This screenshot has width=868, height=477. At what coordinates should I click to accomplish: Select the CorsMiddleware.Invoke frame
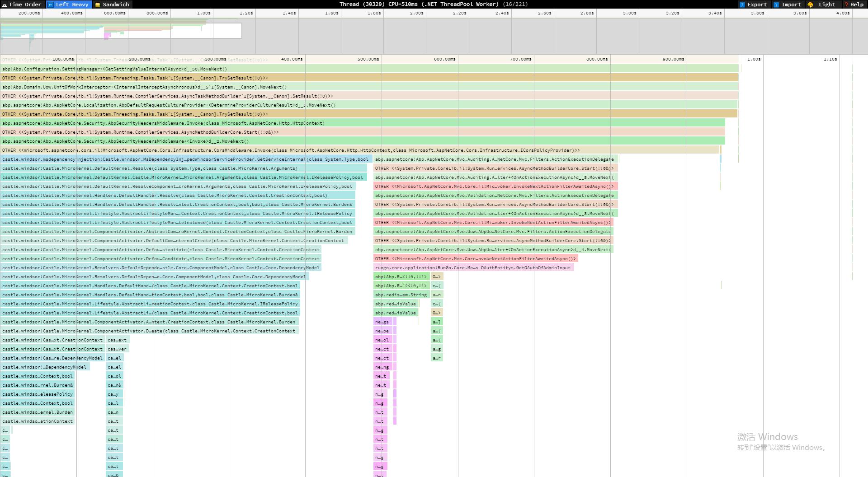pos(360,150)
